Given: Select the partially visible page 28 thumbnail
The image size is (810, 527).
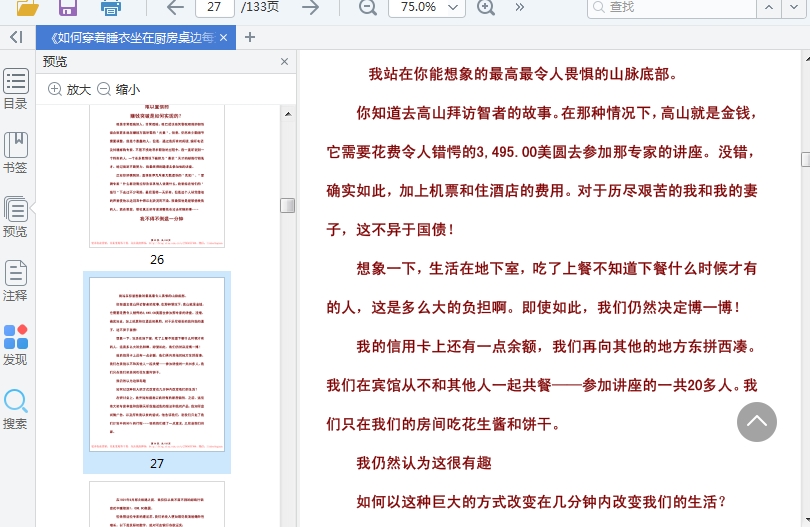Looking at the screenshot, I should pyautogui.click(x=157, y=504).
